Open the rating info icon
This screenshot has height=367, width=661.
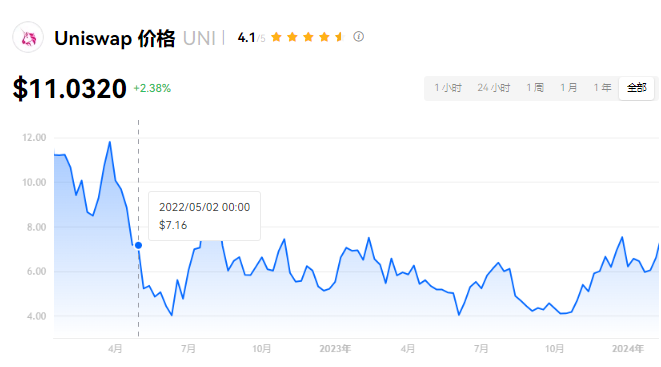click(x=358, y=37)
